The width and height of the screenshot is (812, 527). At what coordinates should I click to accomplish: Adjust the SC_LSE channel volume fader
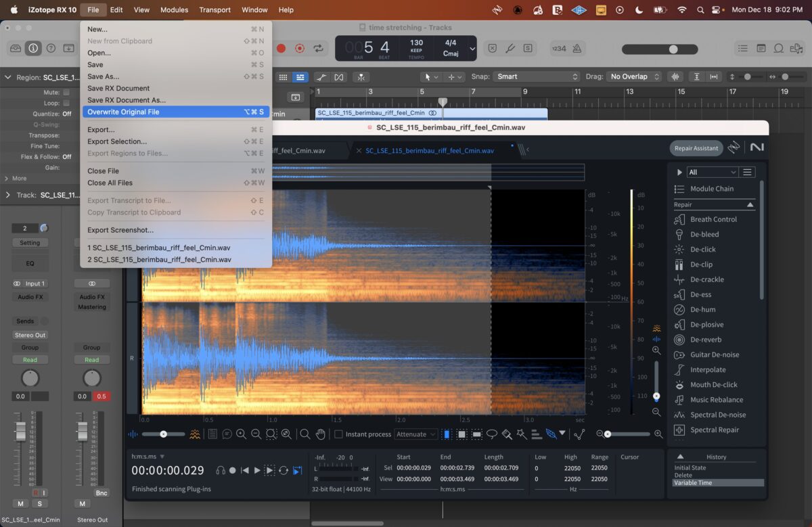point(20,430)
